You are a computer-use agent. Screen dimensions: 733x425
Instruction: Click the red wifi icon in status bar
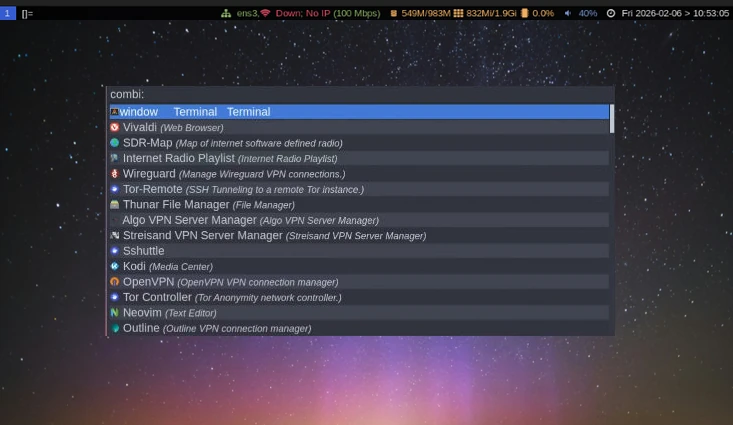[265, 13]
